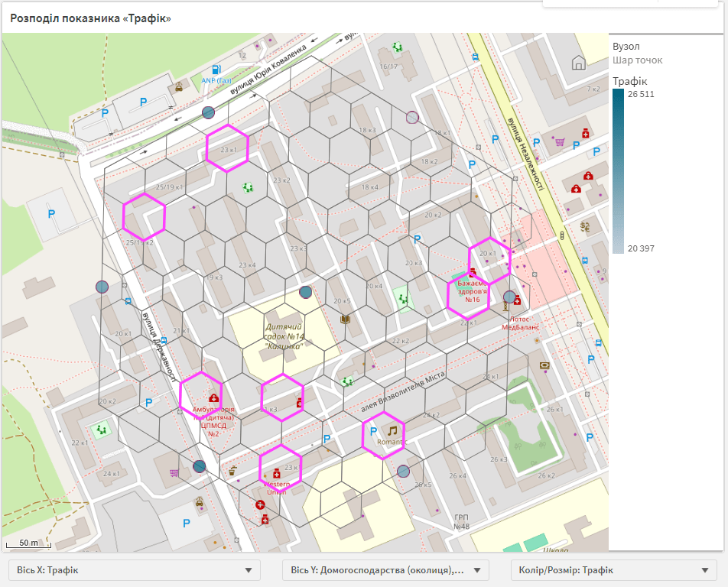Viewport: 728px width, 587px height.
Task: Click the Трафік color gradient legend bar
Action: pos(618,171)
